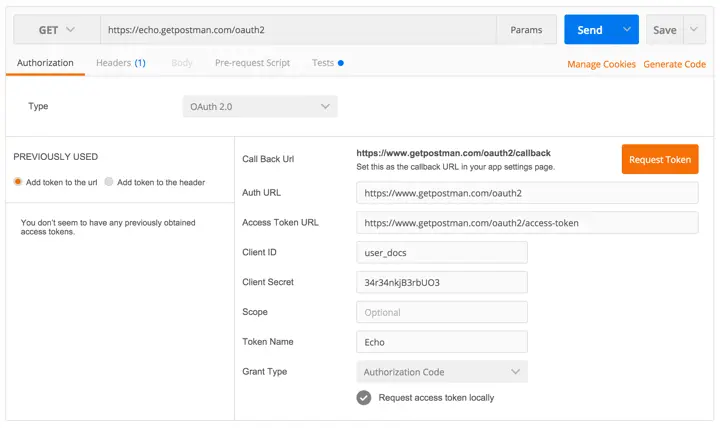
Task: Click the Send dropdown arrow
Action: 627,30
